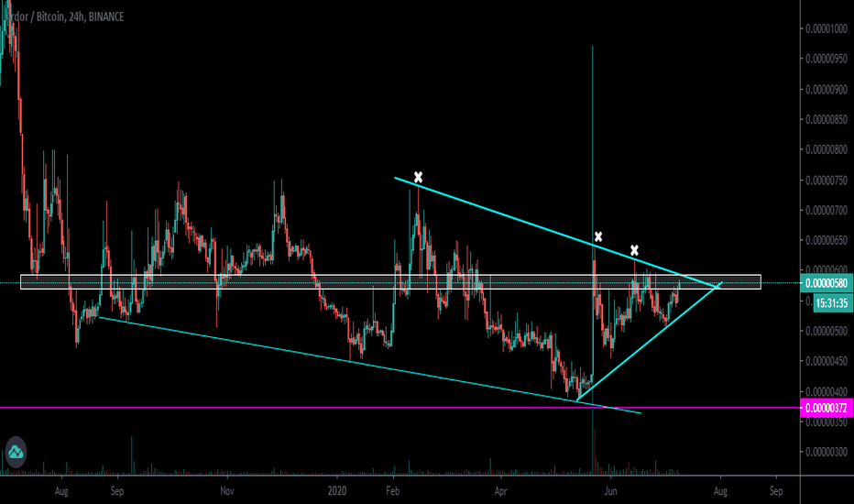The width and height of the screenshot is (854, 504).
Task: Select the X marker above February peak
Action: pyautogui.click(x=418, y=177)
